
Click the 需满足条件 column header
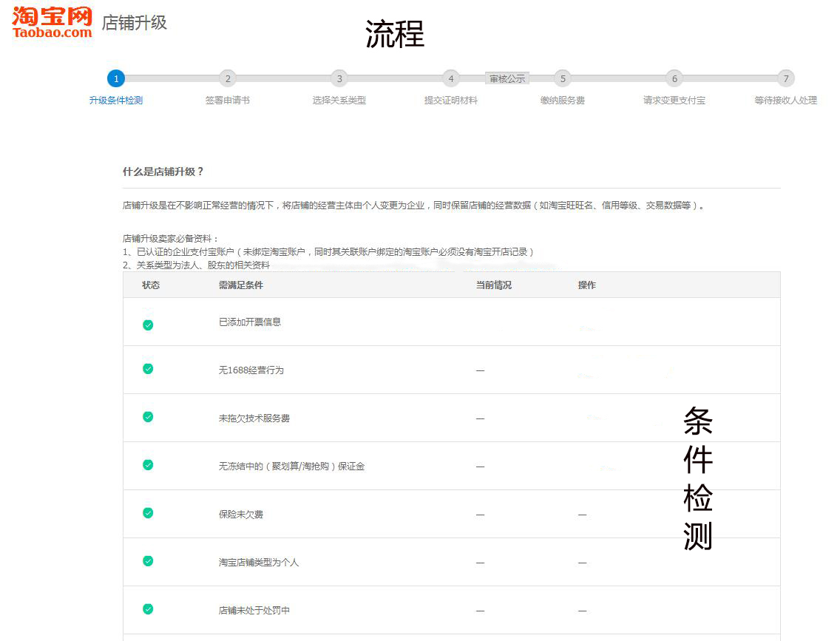[x=240, y=285]
